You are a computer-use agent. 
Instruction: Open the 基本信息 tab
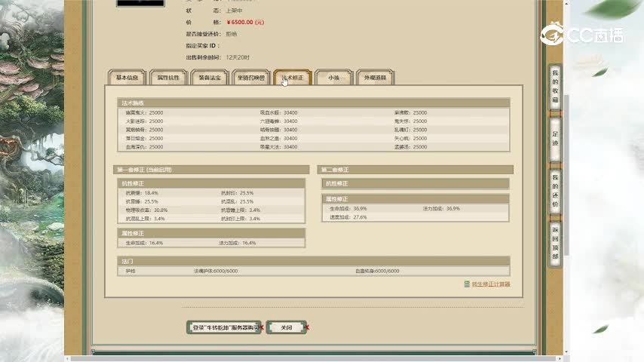click(x=126, y=78)
